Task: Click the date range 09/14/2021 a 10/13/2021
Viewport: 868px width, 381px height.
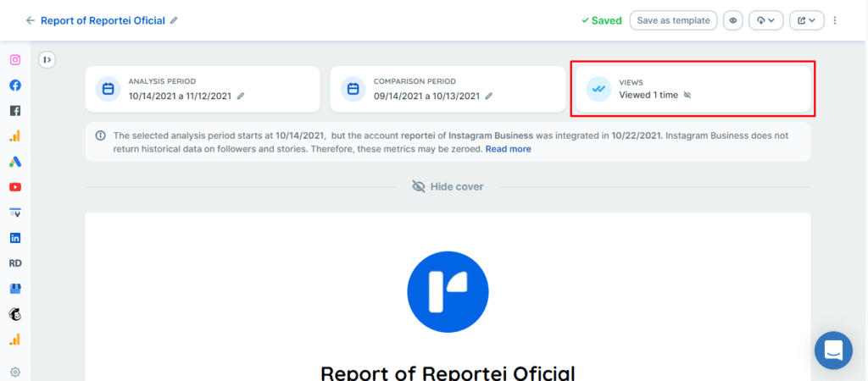Action: point(426,96)
